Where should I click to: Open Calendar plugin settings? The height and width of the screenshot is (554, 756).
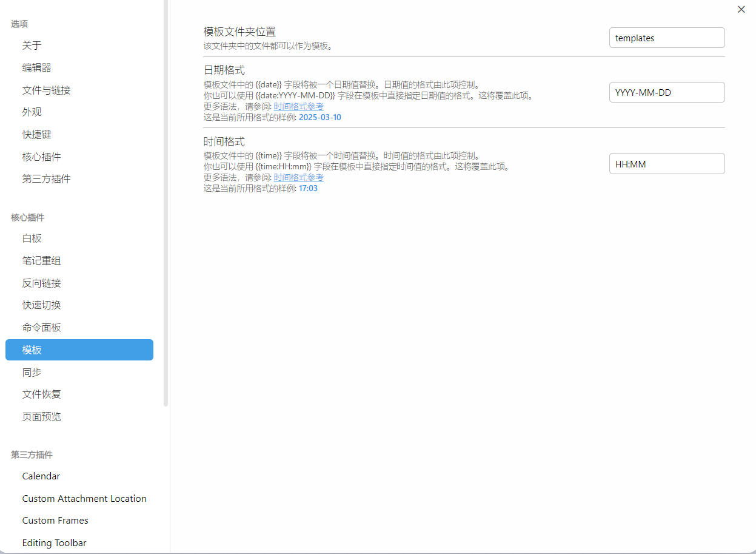coord(41,476)
